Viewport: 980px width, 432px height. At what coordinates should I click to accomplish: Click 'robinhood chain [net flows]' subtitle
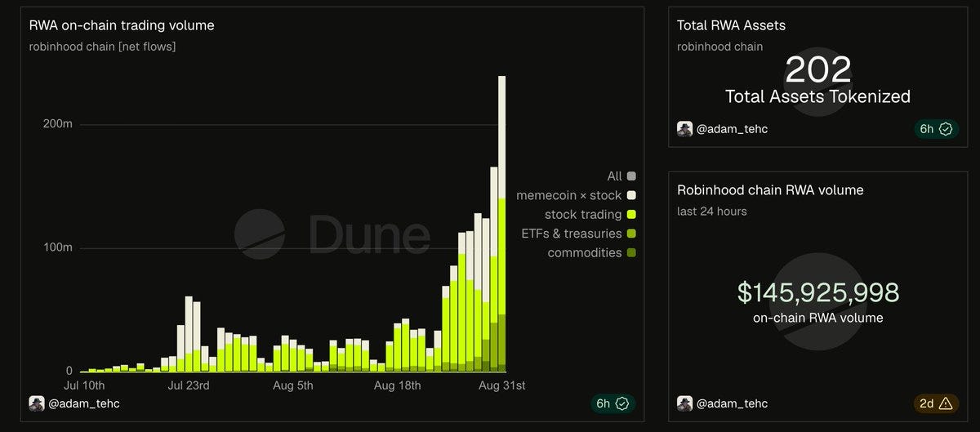(102, 47)
